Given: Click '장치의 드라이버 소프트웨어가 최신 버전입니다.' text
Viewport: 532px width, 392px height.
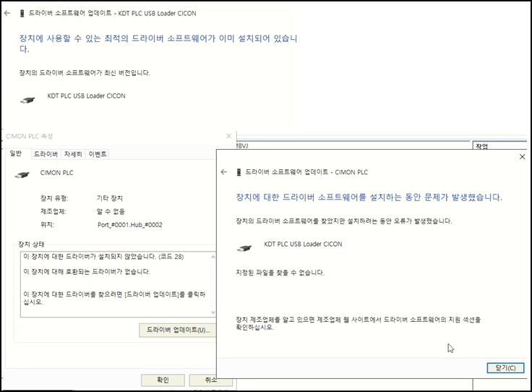Looking at the screenshot, I should [x=85, y=72].
